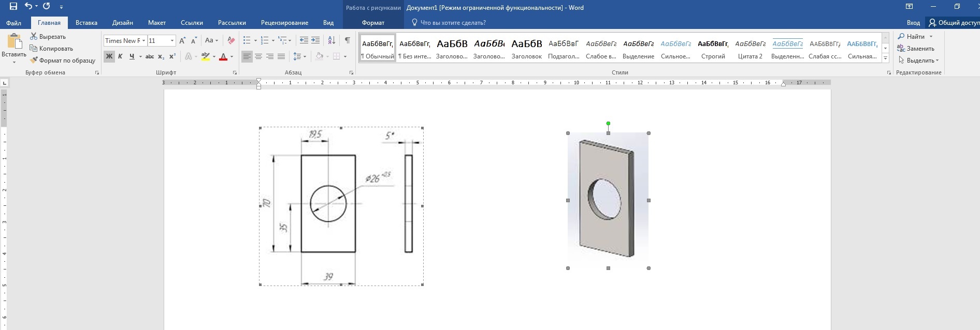Toggle underline Ч formatting
980x330 pixels.
(132, 56)
